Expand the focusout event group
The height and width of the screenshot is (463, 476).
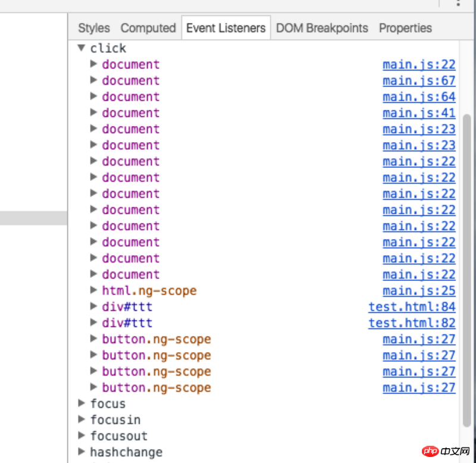[82, 436]
